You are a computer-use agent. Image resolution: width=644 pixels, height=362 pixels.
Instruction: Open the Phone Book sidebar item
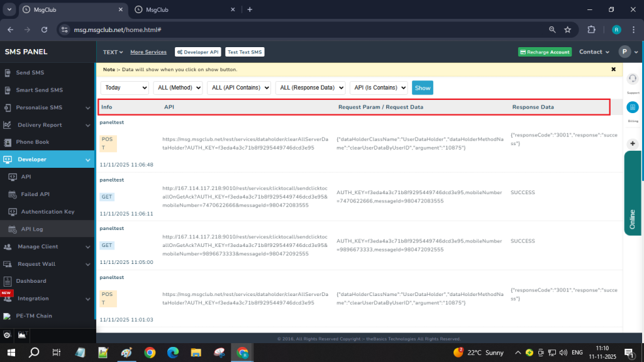tap(33, 142)
